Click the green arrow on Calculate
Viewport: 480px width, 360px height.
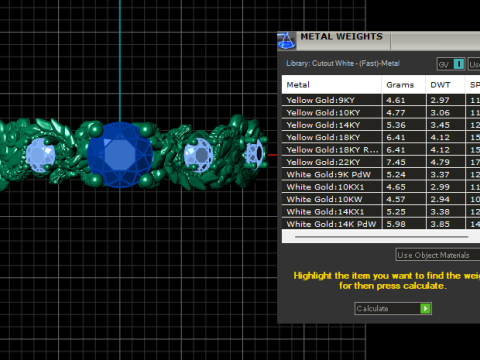tap(425, 309)
